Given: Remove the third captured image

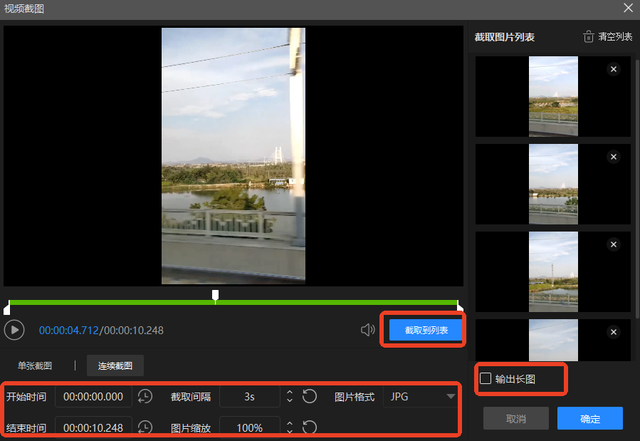Looking at the screenshot, I should (613, 244).
